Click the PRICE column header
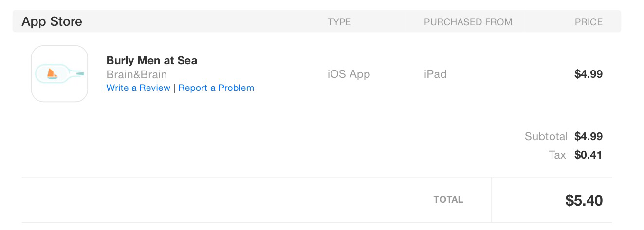This screenshot has height=230, width=644. click(x=589, y=22)
